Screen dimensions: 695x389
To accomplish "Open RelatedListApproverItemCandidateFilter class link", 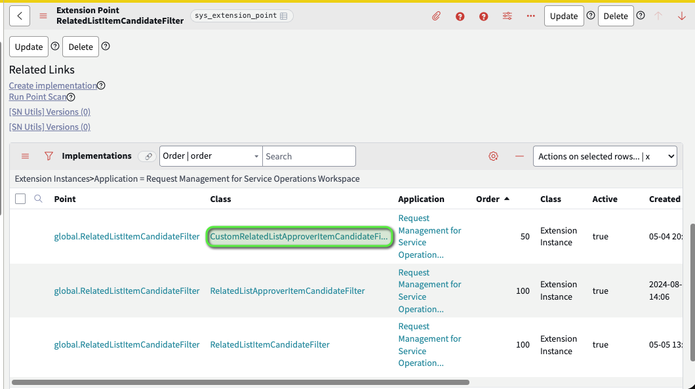I will pyautogui.click(x=287, y=291).
